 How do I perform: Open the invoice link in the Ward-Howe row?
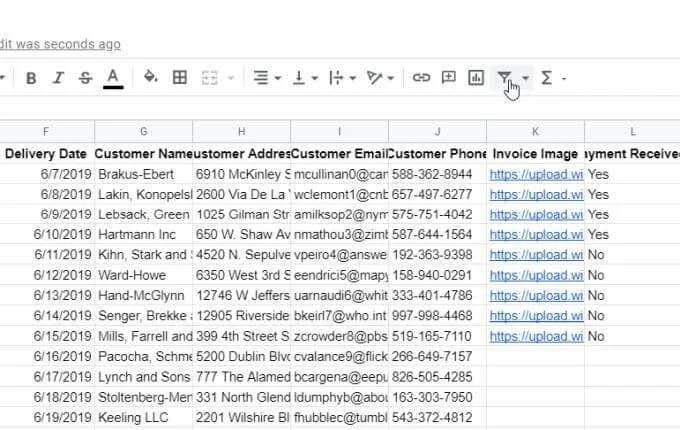pos(536,275)
